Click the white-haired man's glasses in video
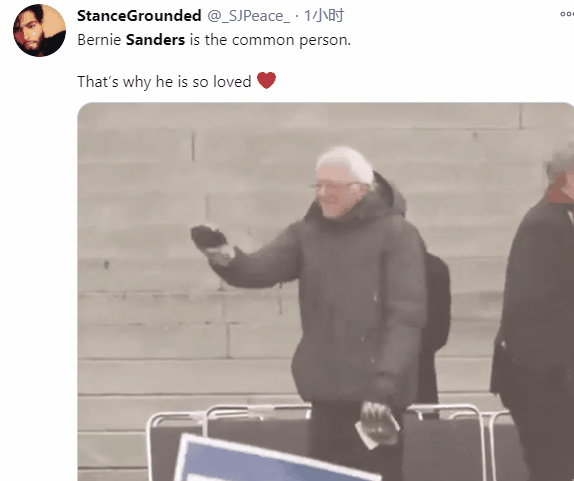Image resolution: width=574 pixels, height=481 pixels. coord(333,186)
